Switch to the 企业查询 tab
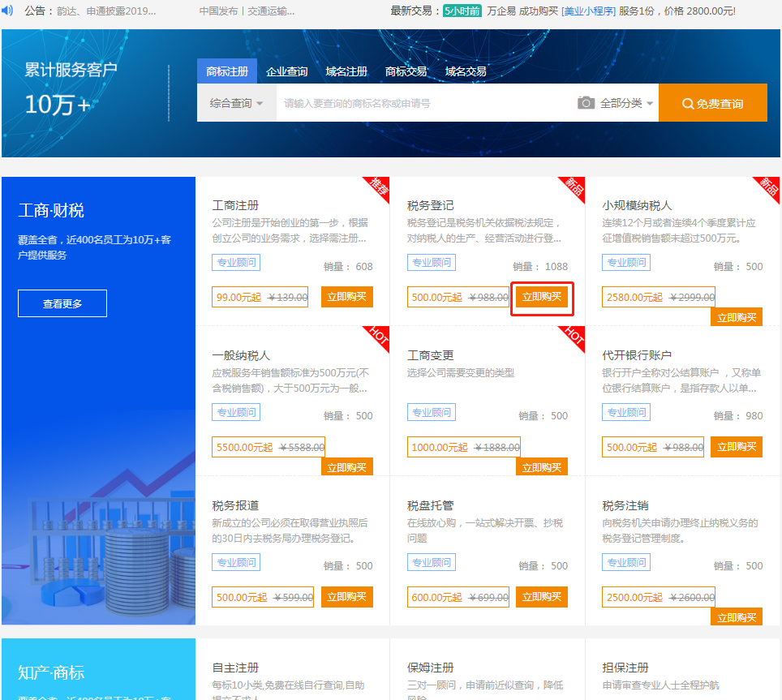782x700 pixels. [287, 71]
